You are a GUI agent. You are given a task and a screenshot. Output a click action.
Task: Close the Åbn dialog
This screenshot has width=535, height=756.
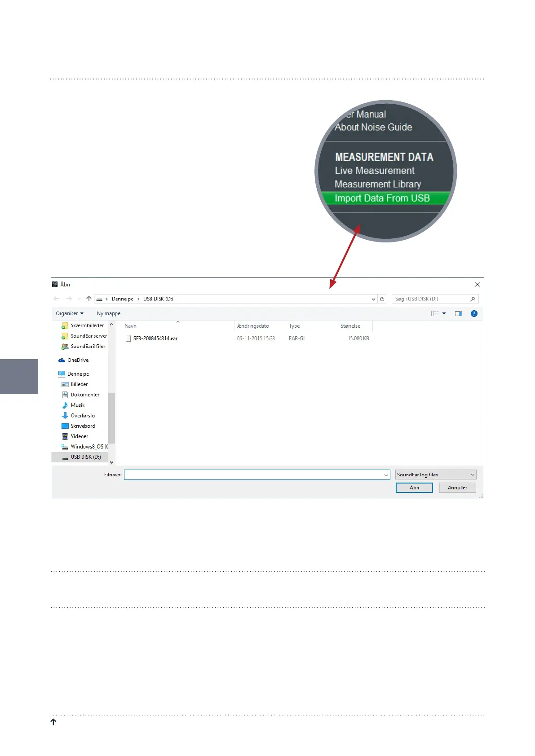478,284
